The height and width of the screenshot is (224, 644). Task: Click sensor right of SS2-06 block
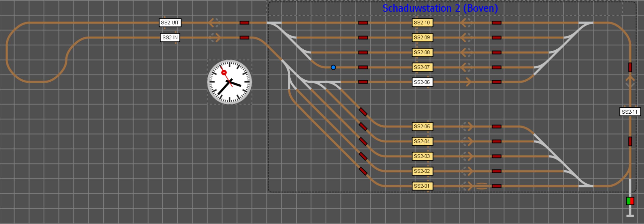coord(496,82)
